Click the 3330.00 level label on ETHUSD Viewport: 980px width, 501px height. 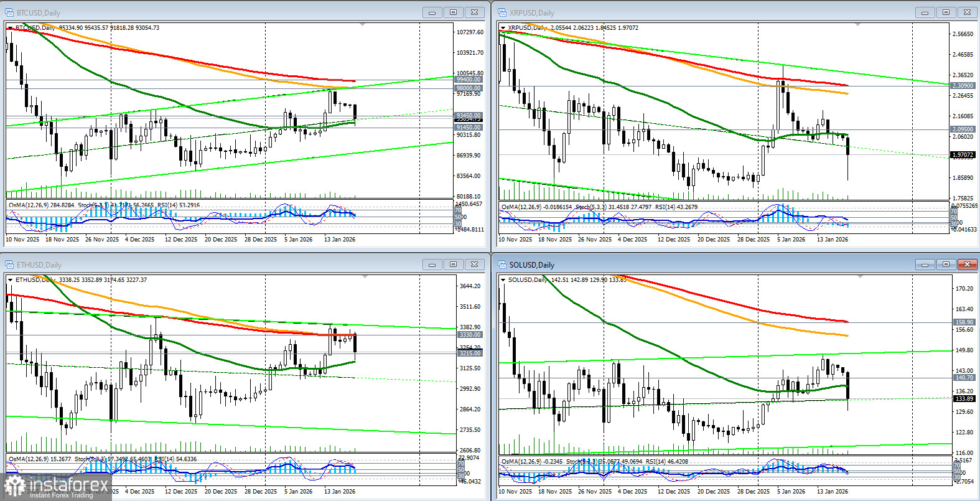pos(470,335)
